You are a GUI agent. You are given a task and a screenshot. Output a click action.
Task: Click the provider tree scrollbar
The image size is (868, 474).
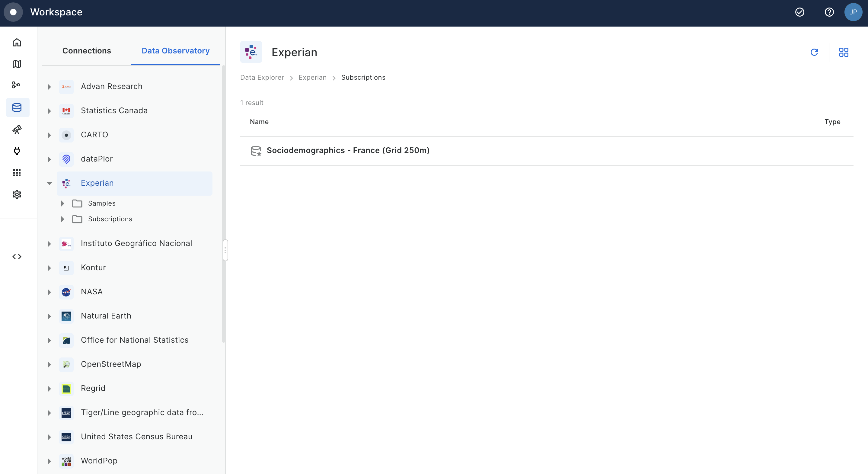223,205
